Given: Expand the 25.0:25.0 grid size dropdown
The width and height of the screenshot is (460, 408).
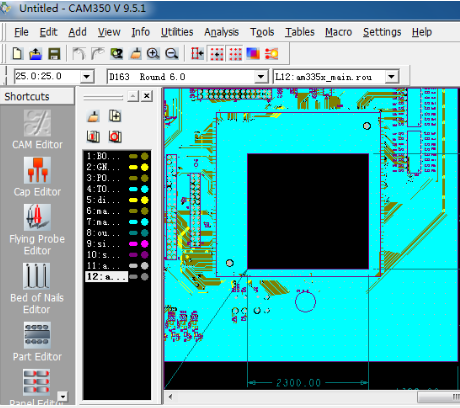Looking at the screenshot, I should pos(87,77).
